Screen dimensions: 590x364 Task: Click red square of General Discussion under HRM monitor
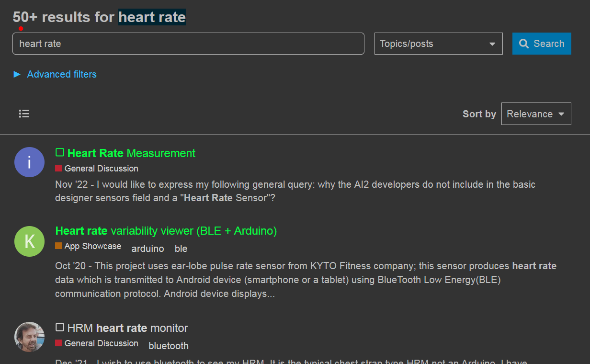pyautogui.click(x=58, y=343)
